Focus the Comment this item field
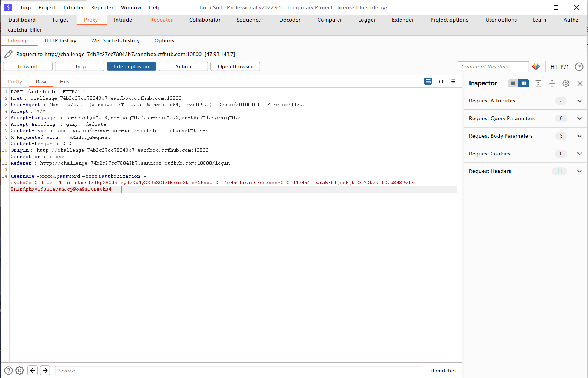Image resolution: width=588 pixels, height=378 pixels. point(493,67)
